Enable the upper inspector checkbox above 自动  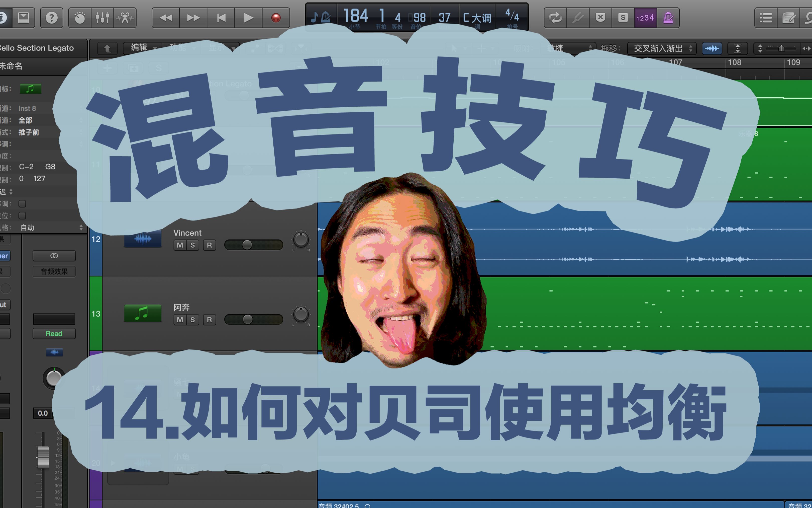click(x=22, y=204)
